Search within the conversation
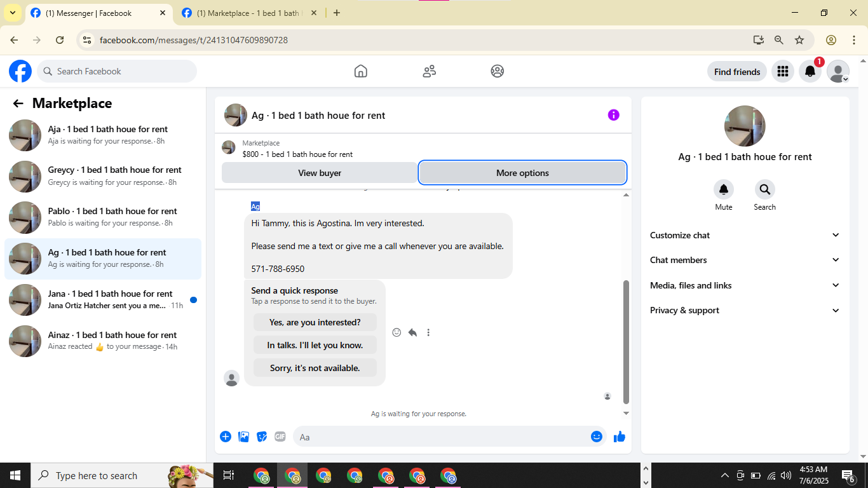The image size is (868, 488). (765, 189)
